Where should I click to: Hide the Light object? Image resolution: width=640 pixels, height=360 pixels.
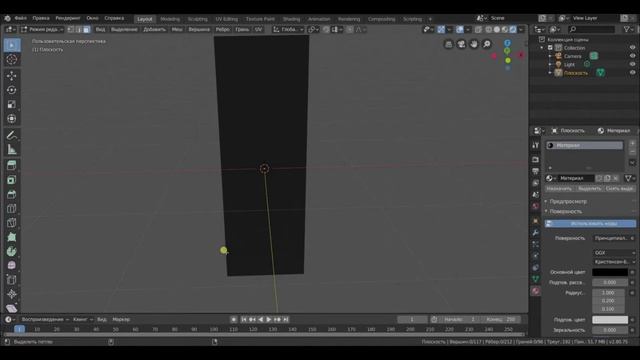pyautogui.click(x=632, y=64)
